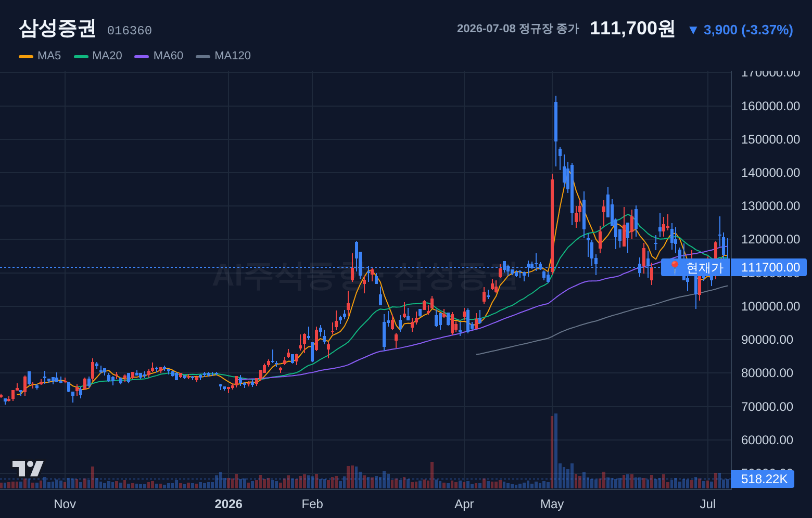This screenshot has width=812, height=518.
Task: Toggle the MA20 green legend entry
Action: [98, 56]
